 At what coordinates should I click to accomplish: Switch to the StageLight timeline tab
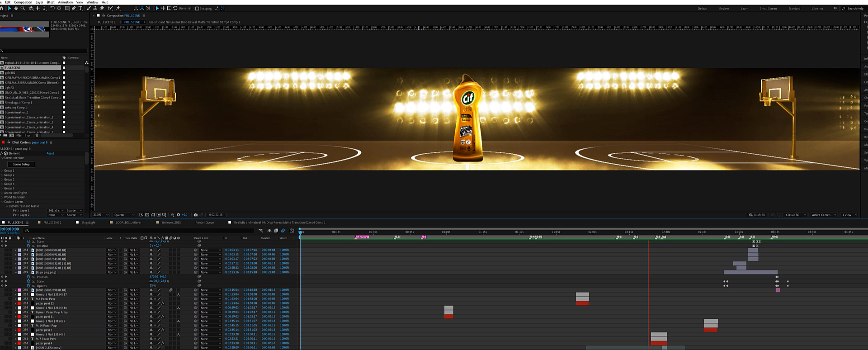(88, 222)
